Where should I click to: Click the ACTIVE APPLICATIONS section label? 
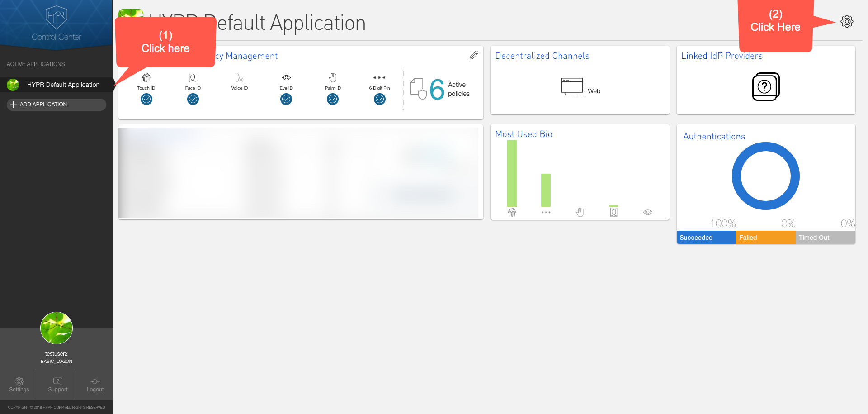pos(36,64)
